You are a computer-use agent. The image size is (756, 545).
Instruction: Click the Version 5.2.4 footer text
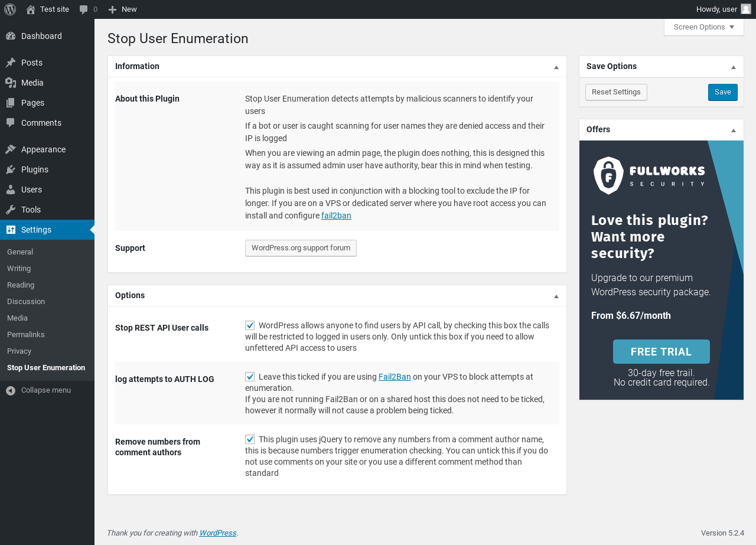pos(722,533)
